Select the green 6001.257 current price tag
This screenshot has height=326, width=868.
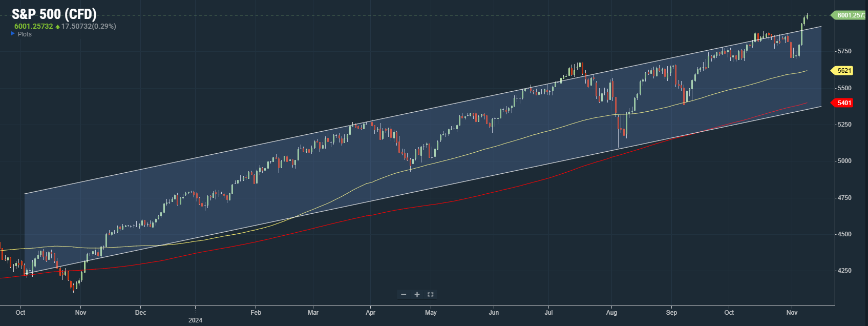(x=850, y=15)
